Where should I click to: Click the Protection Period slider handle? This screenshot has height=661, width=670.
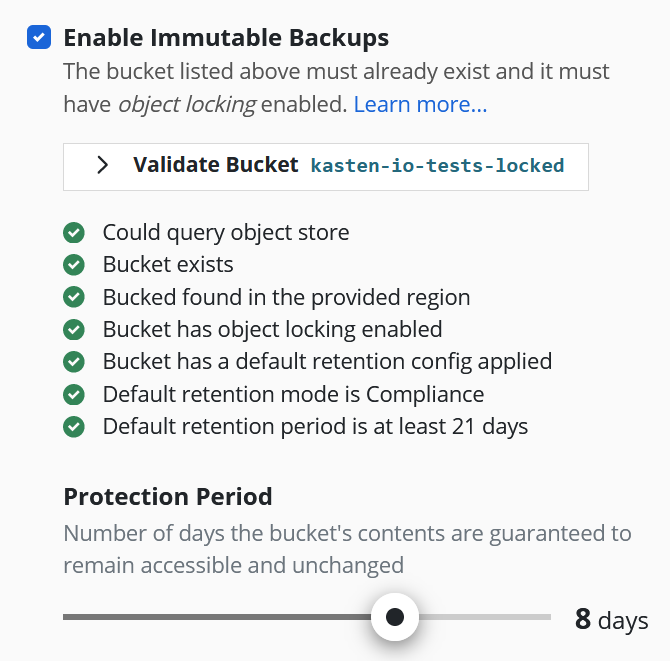click(x=395, y=617)
